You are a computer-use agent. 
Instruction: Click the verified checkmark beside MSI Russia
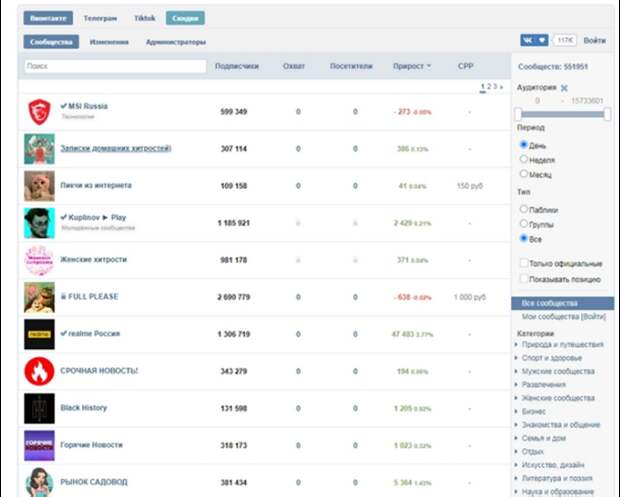click(64, 106)
